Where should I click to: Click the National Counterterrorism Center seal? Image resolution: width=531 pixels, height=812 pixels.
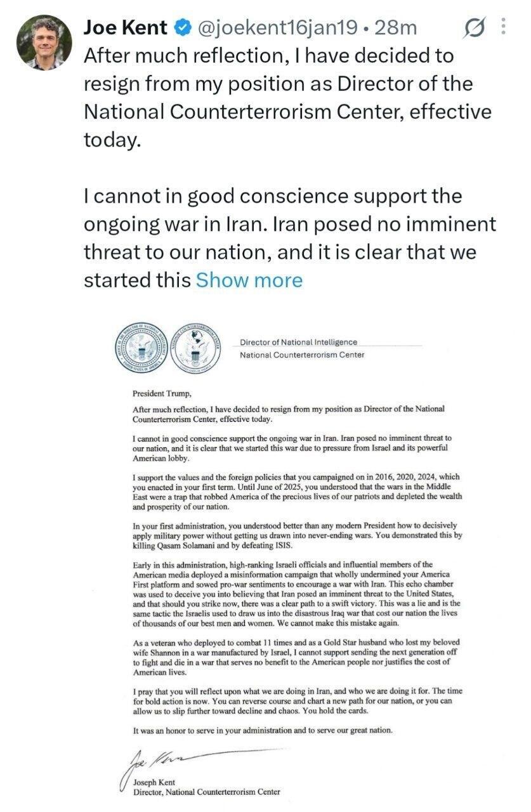click(197, 348)
